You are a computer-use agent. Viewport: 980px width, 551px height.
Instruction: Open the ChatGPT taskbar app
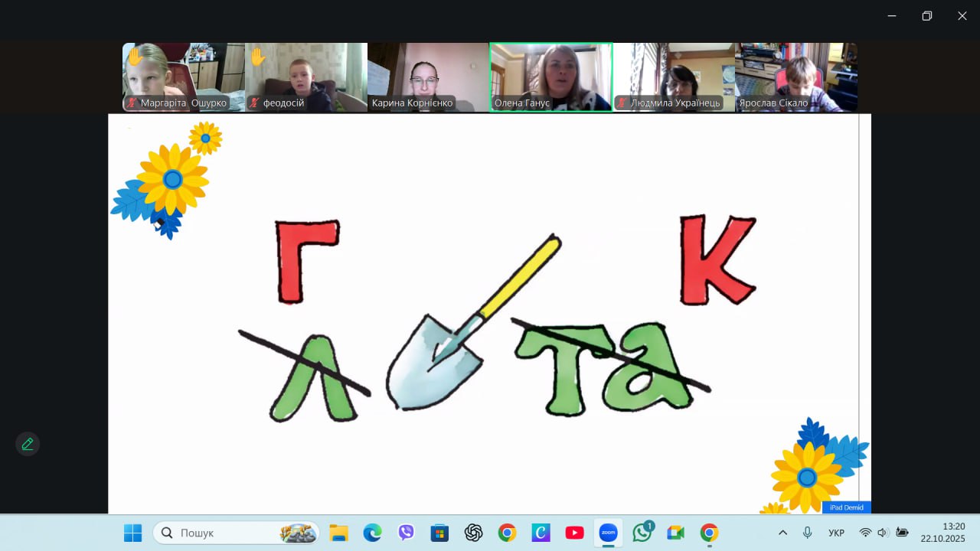coord(473,533)
